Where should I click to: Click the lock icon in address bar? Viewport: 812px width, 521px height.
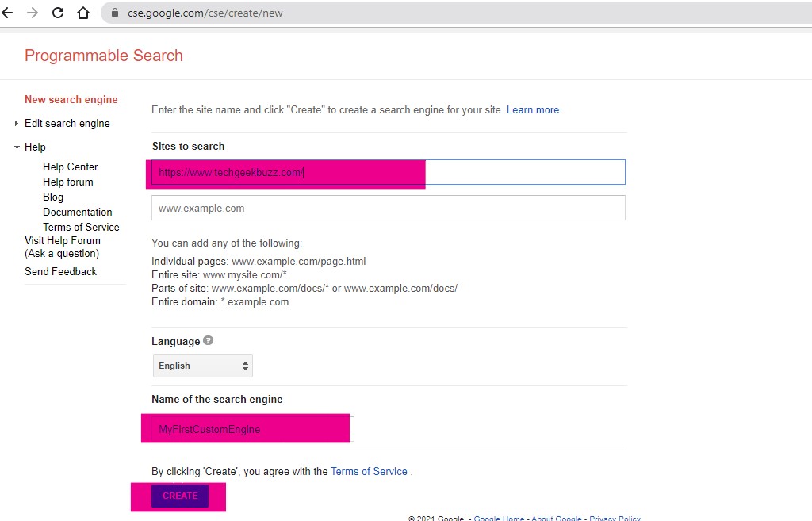(115, 13)
